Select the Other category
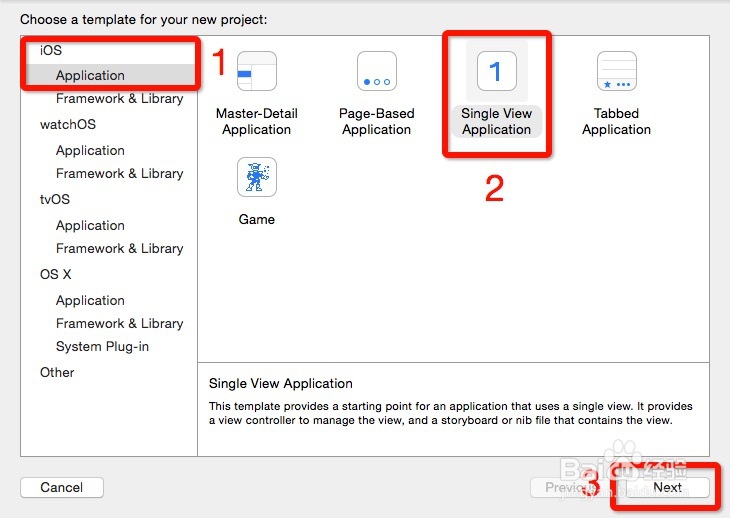730x518 pixels. click(x=57, y=372)
